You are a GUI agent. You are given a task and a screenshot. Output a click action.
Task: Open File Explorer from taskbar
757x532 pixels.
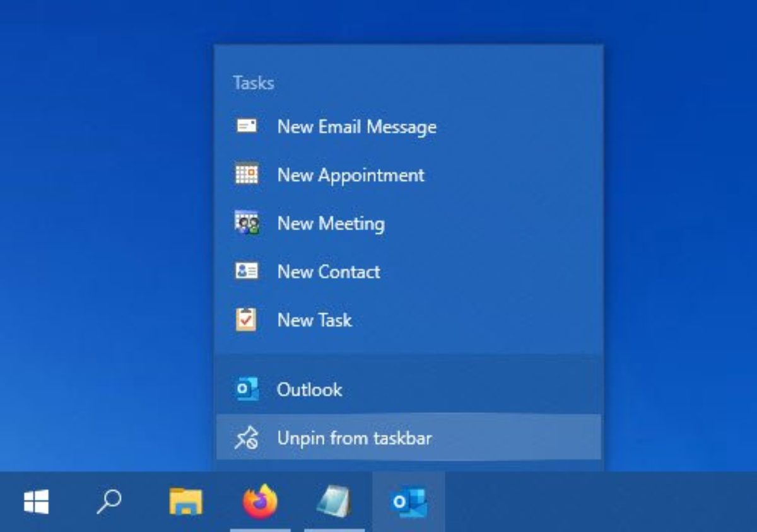(x=186, y=502)
